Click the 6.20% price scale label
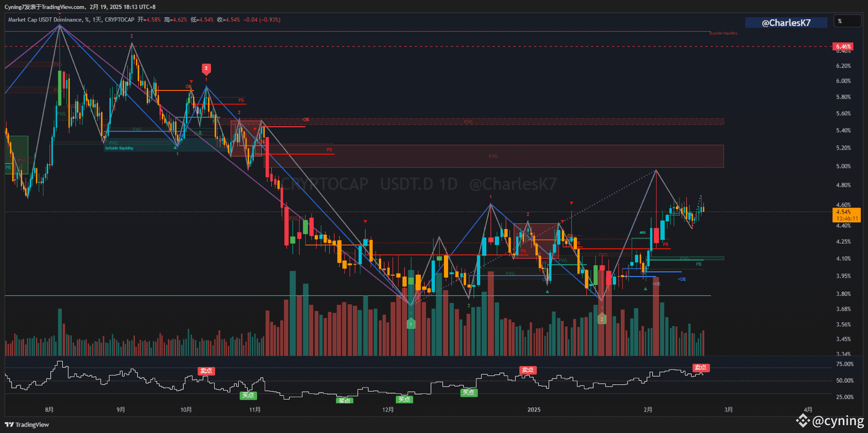This screenshot has height=433, width=868. 843,66
